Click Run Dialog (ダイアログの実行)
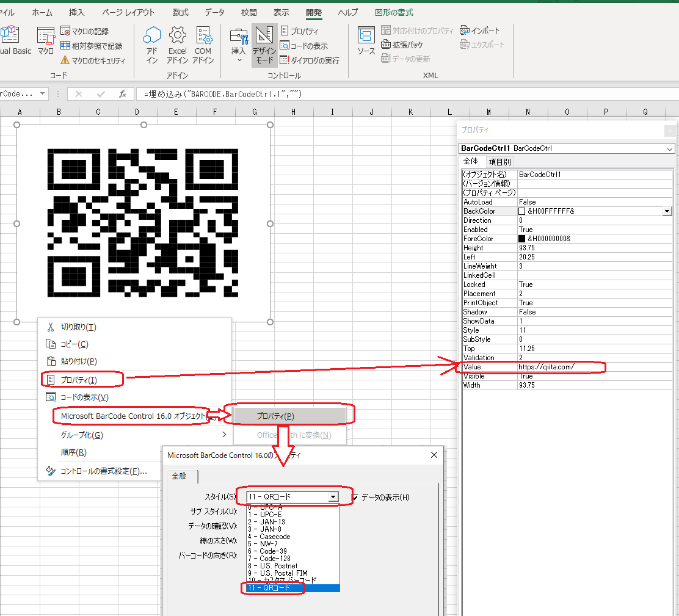This screenshot has width=679, height=616. click(310, 60)
